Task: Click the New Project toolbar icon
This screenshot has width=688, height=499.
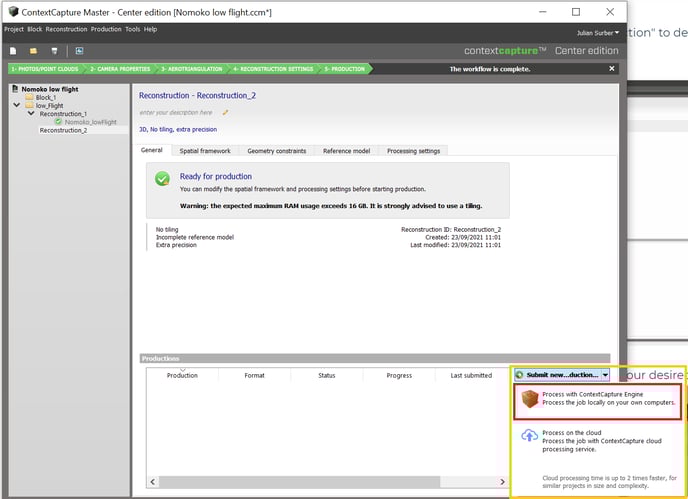Action: tap(13, 50)
